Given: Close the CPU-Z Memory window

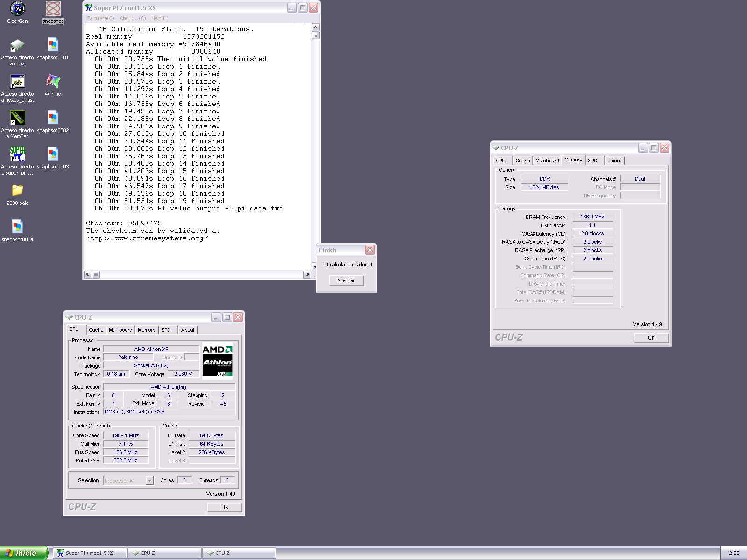Looking at the screenshot, I should click(664, 148).
